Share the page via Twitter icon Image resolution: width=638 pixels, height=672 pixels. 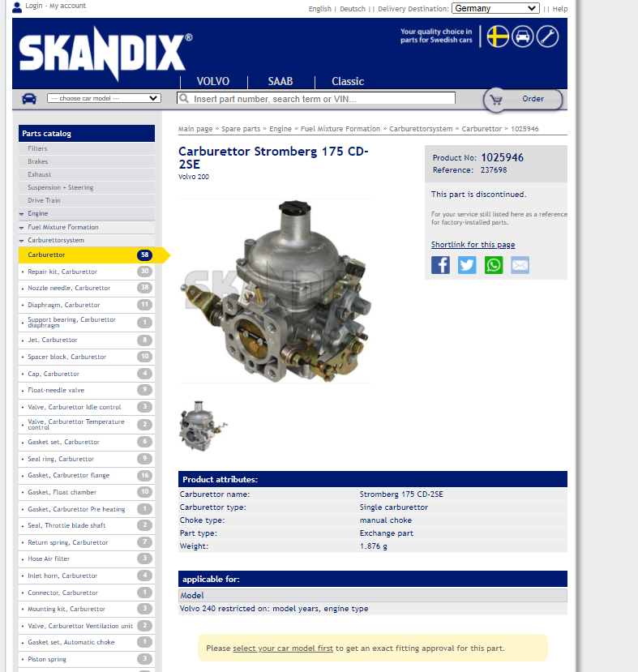coord(467,265)
